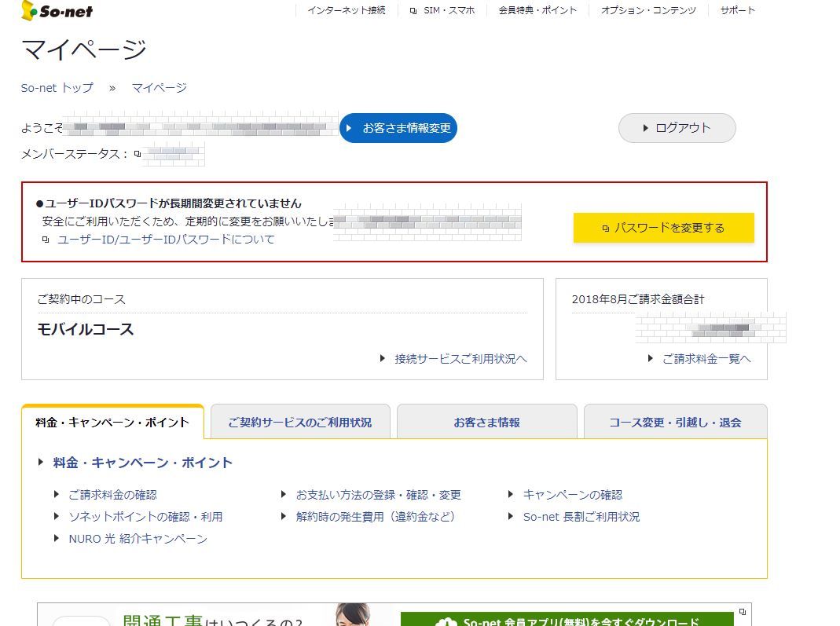This screenshot has width=840, height=626.
Task: Click the external-link icon before SIM・スマホ
Action: [x=413, y=11]
